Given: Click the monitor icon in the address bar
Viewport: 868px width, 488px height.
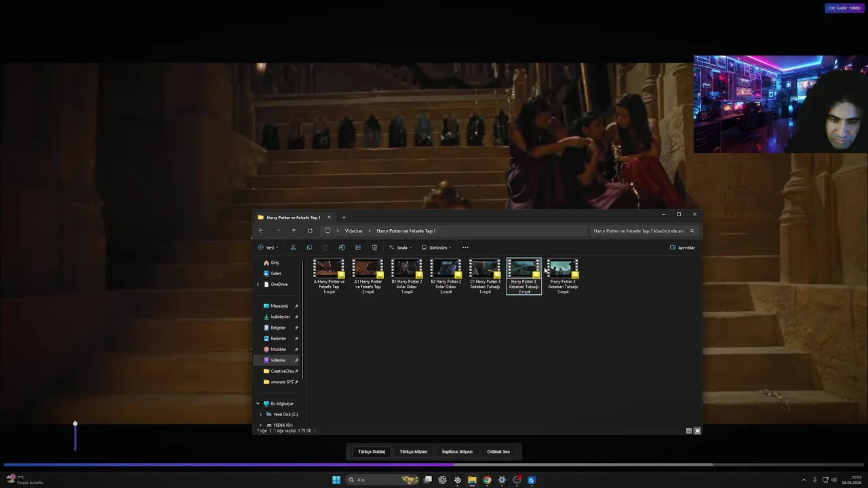Looking at the screenshot, I should (327, 231).
